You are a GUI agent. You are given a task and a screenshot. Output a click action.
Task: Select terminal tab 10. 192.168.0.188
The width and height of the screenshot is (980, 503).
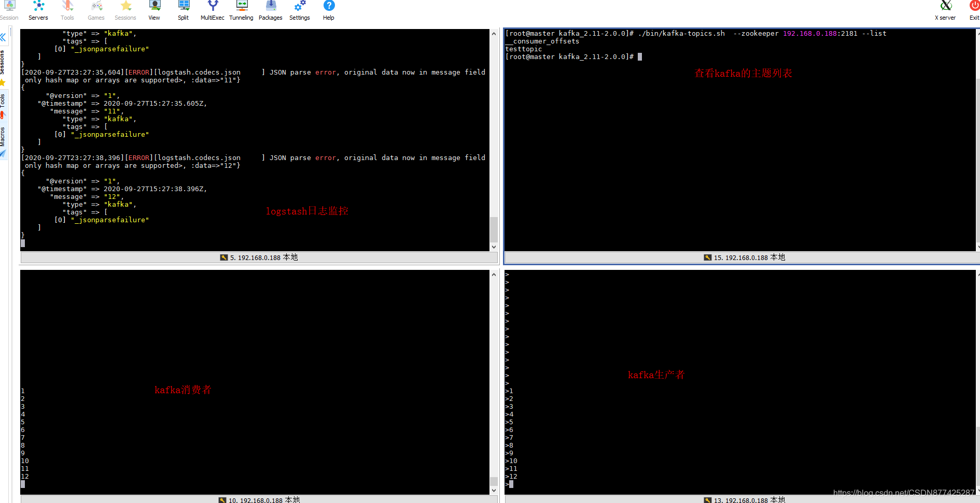click(259, 500)
